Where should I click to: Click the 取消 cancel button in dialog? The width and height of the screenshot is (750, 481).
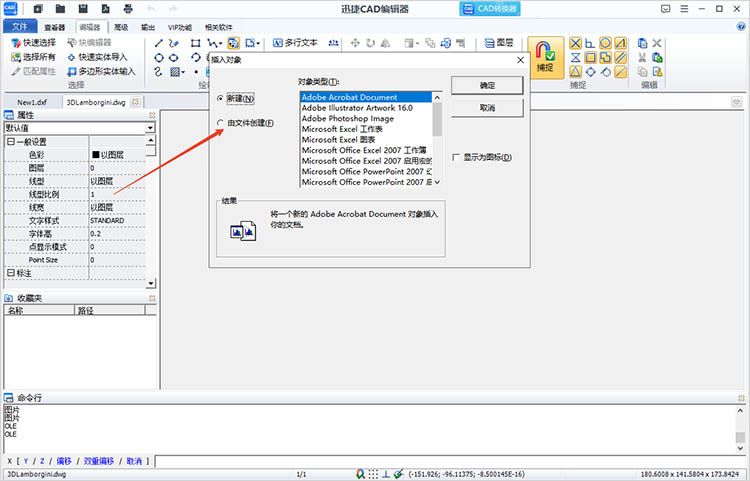[487, 108]
